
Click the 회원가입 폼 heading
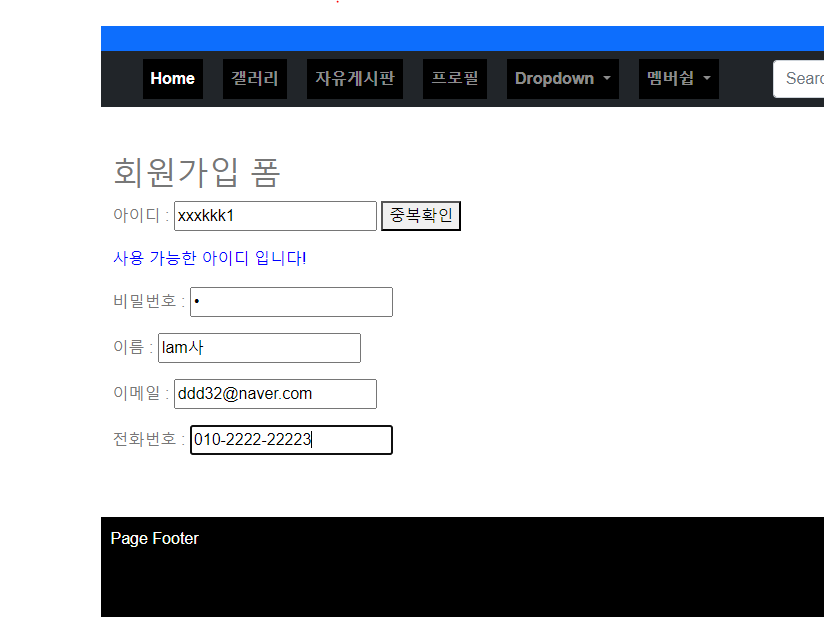[197, 172]
